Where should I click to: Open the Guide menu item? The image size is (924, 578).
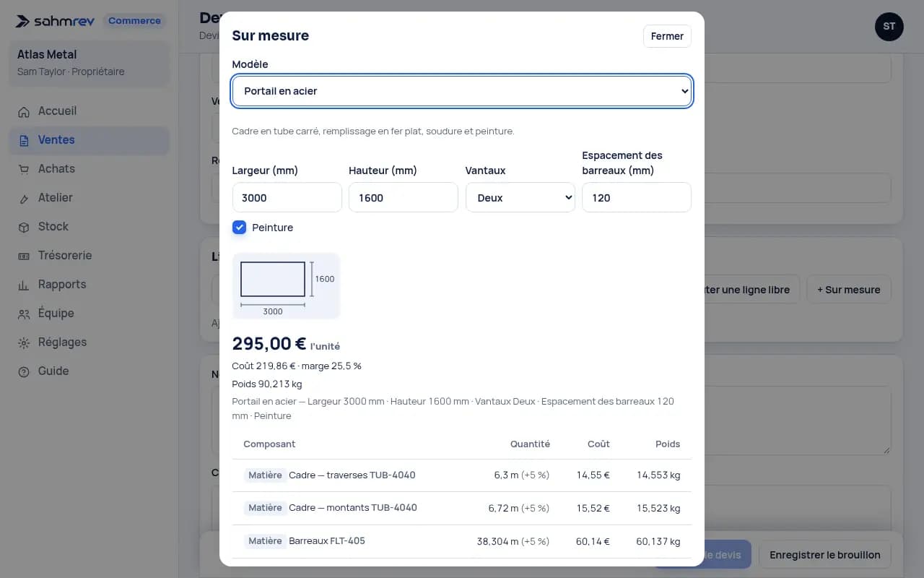[x=90, y=371]
